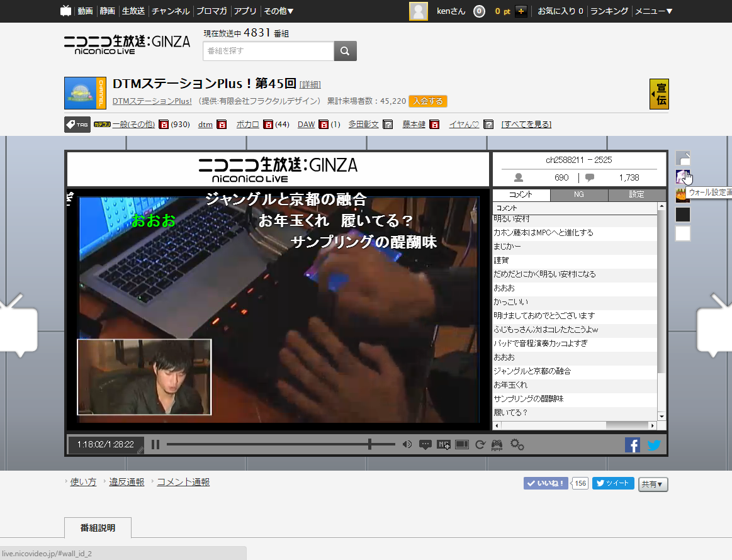Open dictionary icon beside dtm tag
Image resolution: width=732 pixels, height=560 pixels.
[x=222, y=125]
